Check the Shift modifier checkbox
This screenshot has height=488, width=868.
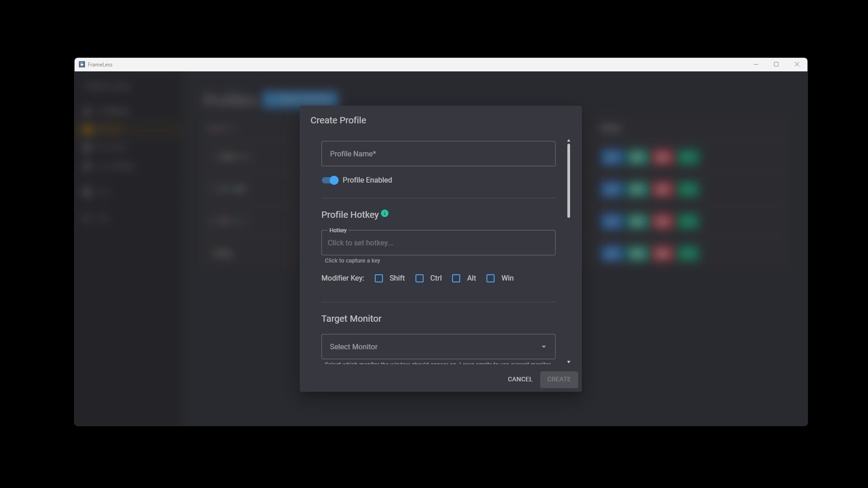tap(379, 278)
